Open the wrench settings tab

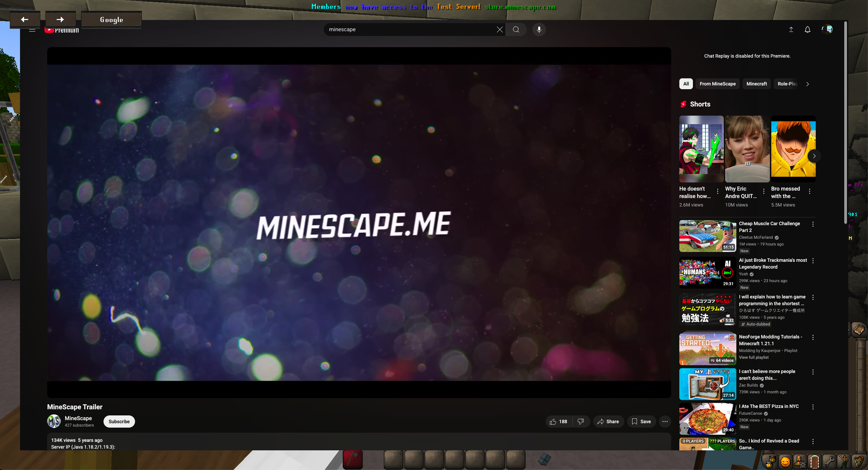click(x=829, y=462)
